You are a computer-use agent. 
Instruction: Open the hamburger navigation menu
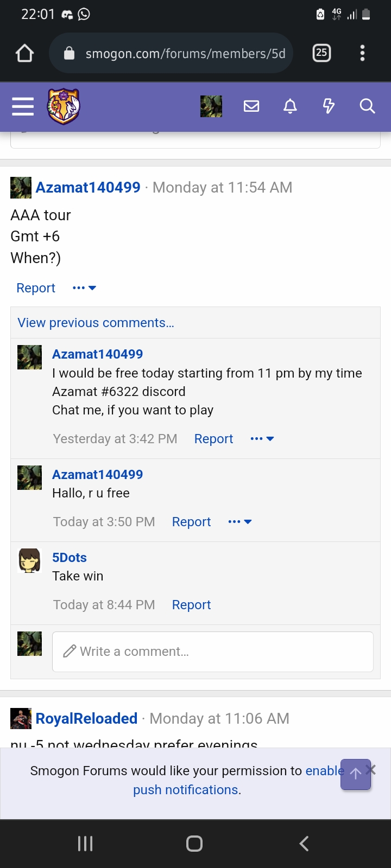click(x=23, y=106)
